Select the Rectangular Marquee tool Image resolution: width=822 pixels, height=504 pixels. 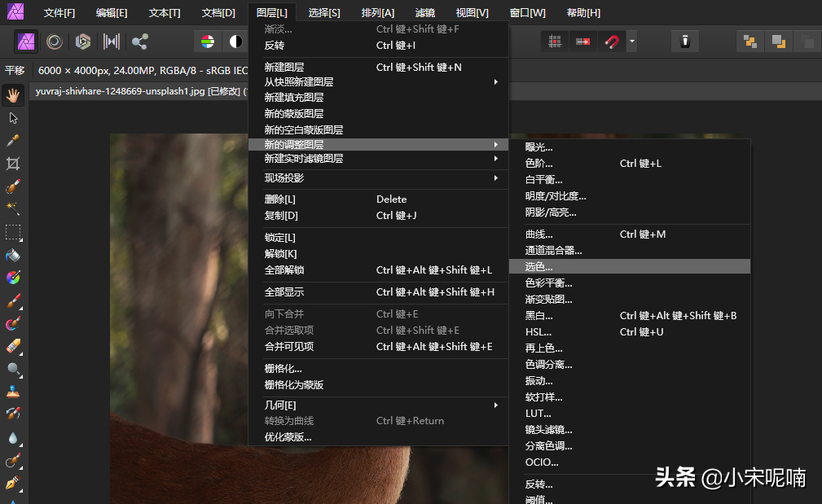click(x=13, y=232)
